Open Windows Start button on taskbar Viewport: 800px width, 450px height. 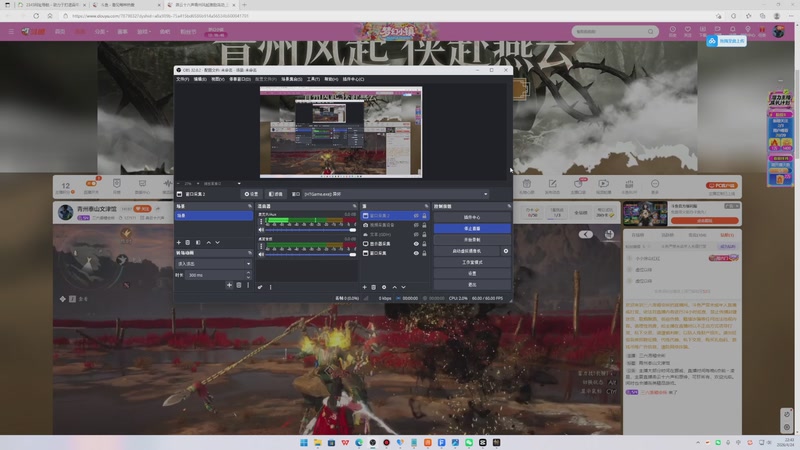point(304,442)
